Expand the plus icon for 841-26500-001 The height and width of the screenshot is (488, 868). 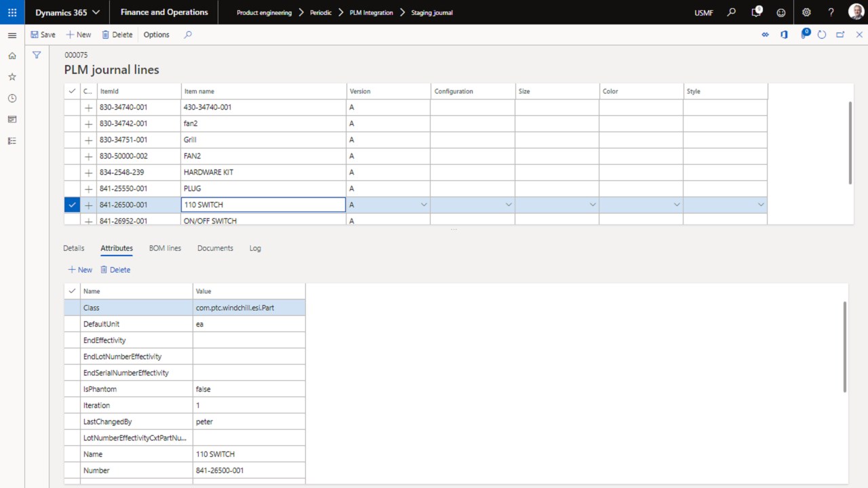[88, 205]
